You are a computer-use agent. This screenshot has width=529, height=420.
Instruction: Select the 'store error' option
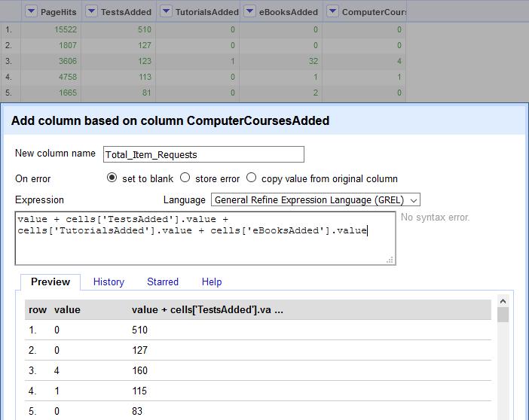point(185,178)
